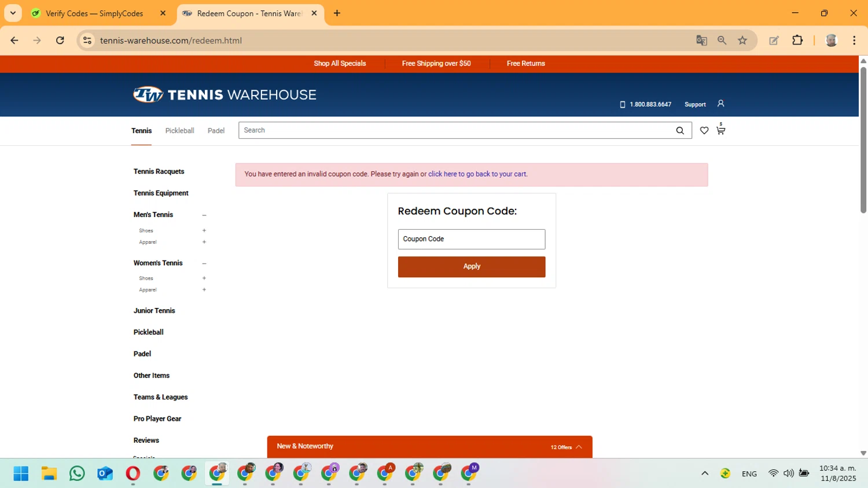Open Shop All Specials link

pyautogui.click(x=340, y=64)
